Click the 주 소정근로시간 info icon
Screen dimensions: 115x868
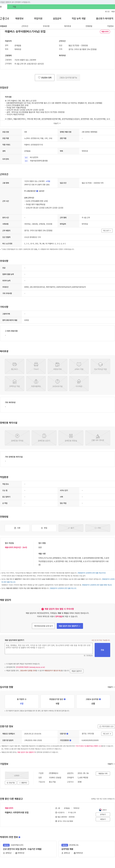pyautogui.click(x=37, y=191)
